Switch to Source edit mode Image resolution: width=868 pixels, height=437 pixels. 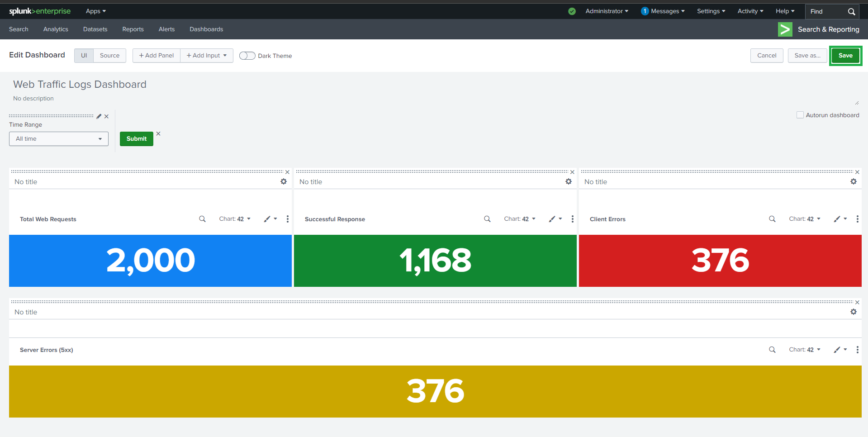click(109, 56)
